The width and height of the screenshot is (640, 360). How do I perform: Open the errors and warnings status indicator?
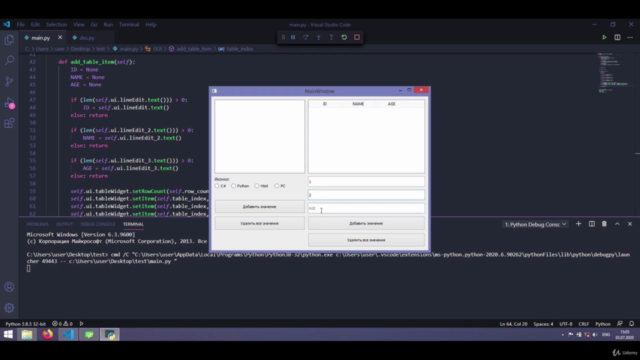pyautogui.click(x=62, y=324)
